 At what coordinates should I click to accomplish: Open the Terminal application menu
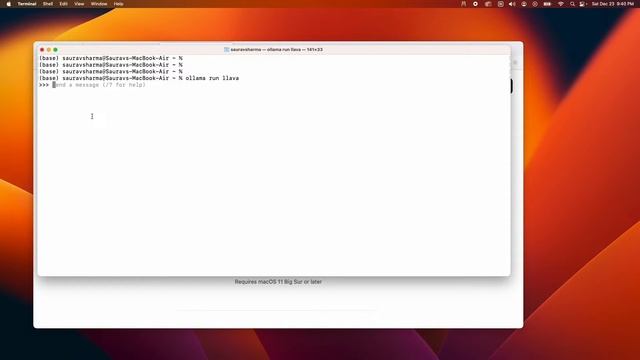point(27,4)
